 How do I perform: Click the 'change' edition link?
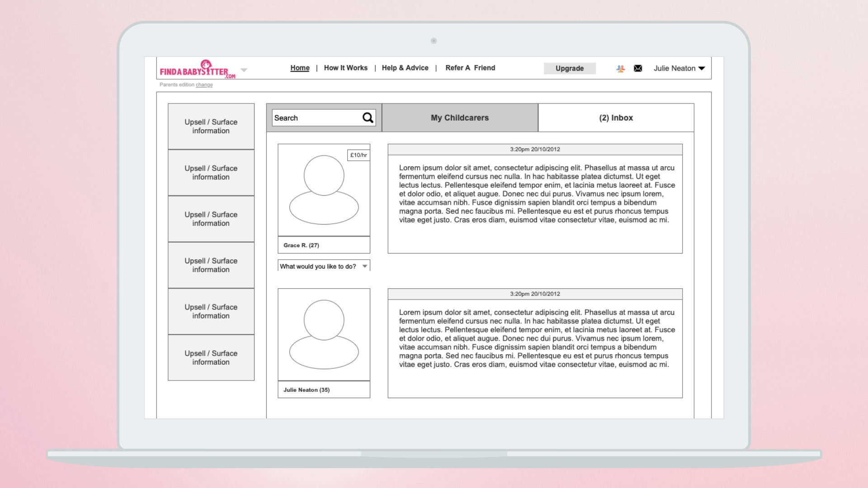(204, 85)
